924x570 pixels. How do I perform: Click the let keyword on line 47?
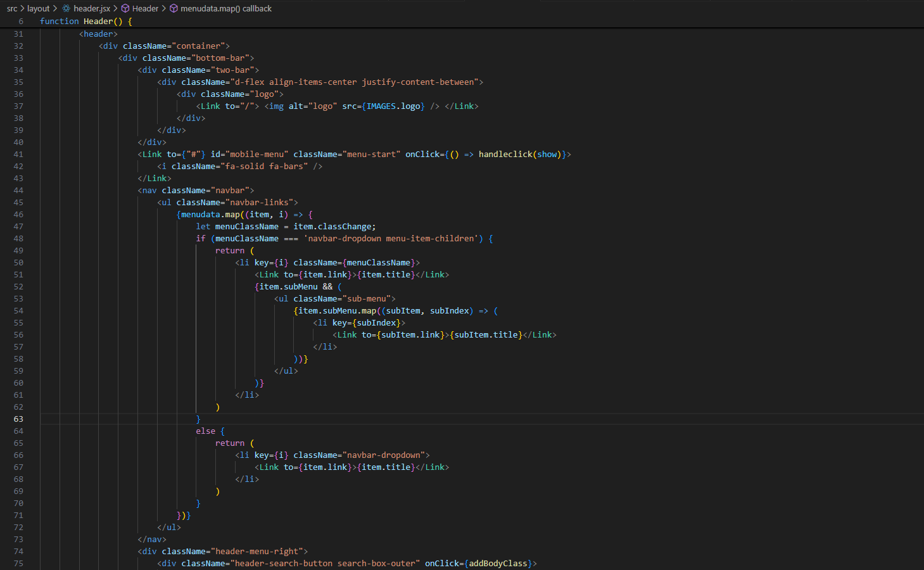203,226
